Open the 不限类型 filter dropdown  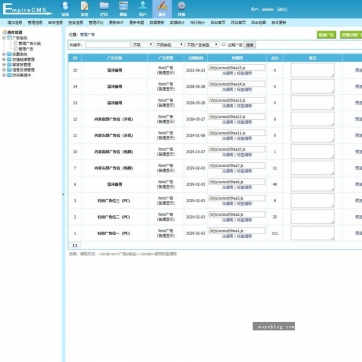coord(170,44)
